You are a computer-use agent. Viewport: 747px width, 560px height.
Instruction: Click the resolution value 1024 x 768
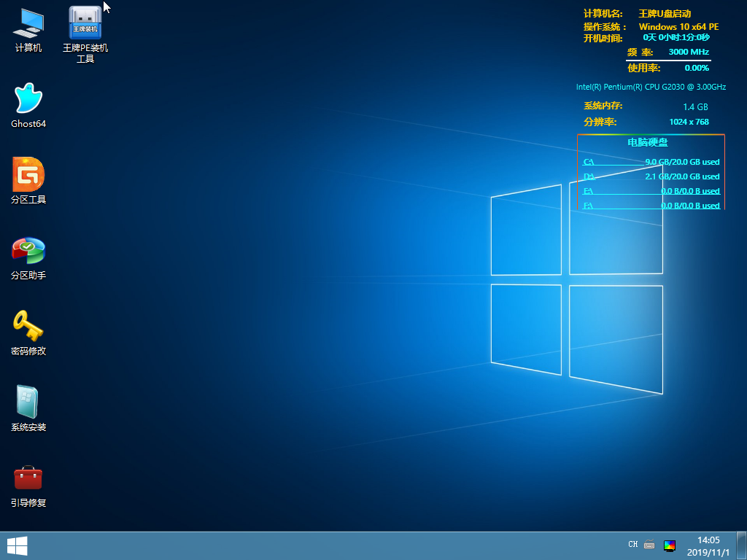[689, 122]
